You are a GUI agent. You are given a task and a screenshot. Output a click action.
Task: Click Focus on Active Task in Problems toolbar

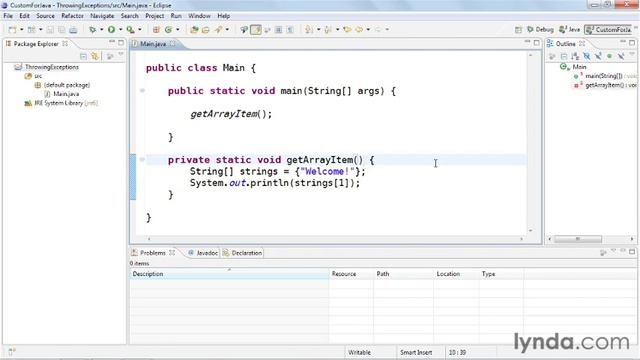(x=603, y=253)
